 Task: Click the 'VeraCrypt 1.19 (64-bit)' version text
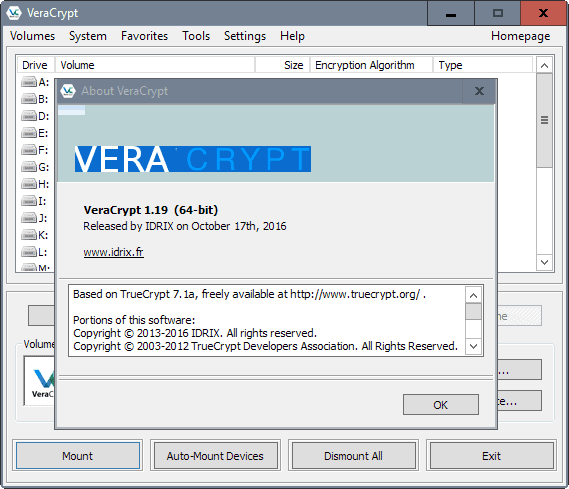[151, 210]
